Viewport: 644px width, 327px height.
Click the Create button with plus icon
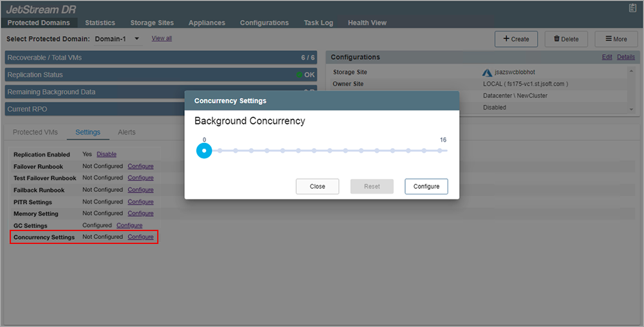coord(516,39)
